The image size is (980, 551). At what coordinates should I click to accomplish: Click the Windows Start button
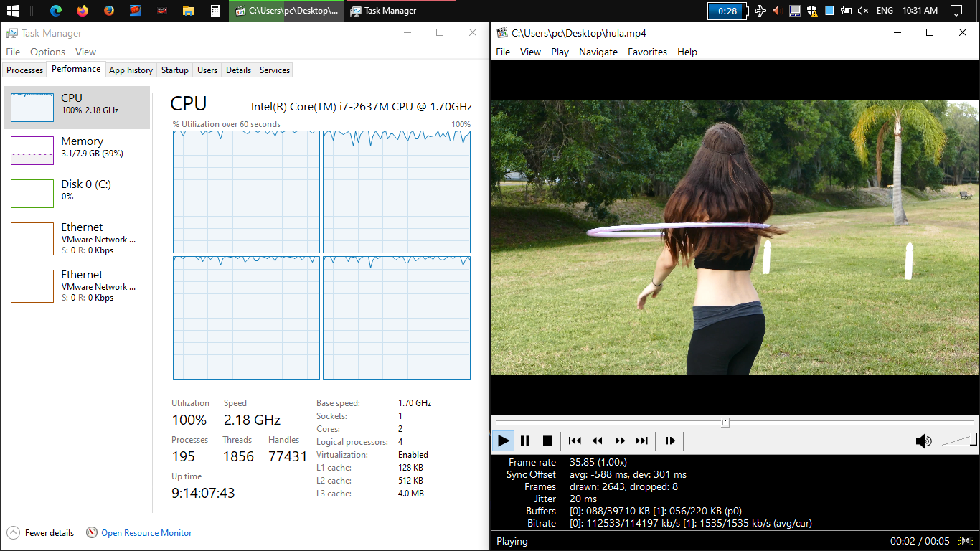point(13,11)
